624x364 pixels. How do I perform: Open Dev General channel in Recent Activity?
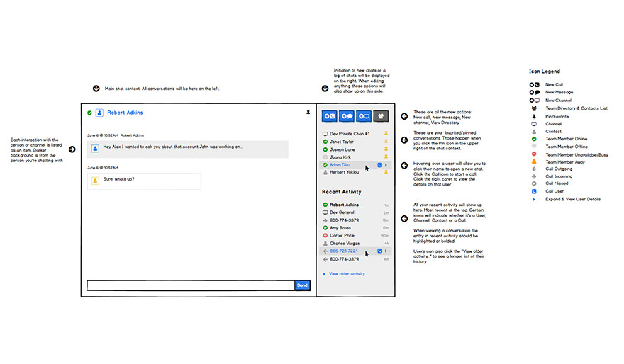pos(342,212)
